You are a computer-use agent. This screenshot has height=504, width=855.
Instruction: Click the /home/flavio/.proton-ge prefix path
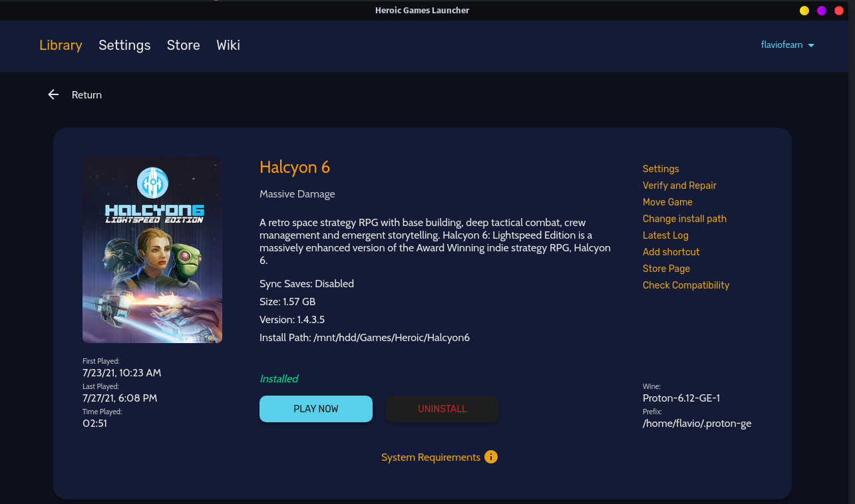pyautogui.click(x=697, y=424)
